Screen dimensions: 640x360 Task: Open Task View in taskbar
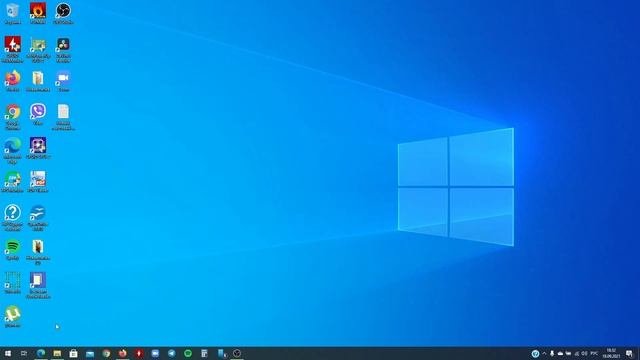[24, 353]
